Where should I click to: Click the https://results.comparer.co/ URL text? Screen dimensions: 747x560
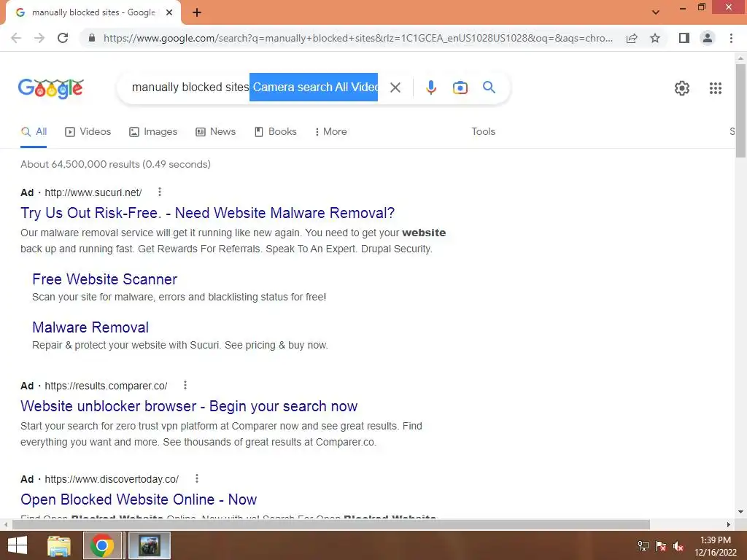point(106,386)
